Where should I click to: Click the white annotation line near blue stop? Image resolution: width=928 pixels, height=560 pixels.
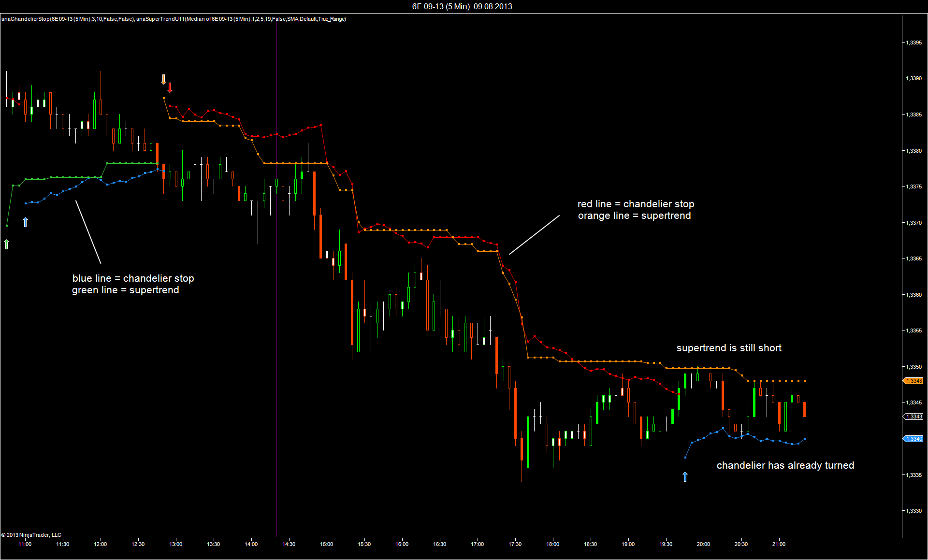(88, 232)
